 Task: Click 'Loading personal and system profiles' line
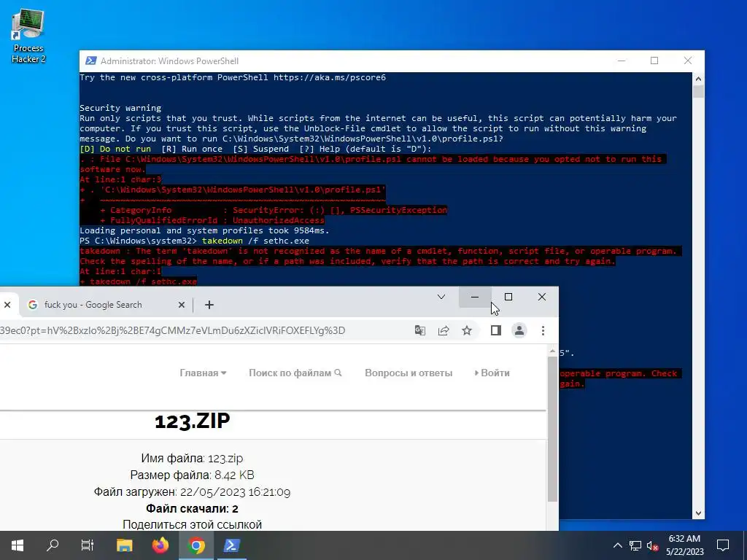204,230
